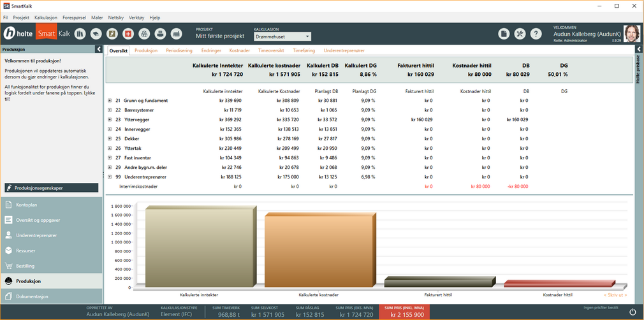
Task: Click the power icon in bottom-right corner
Action: click(x=633, y=312)
